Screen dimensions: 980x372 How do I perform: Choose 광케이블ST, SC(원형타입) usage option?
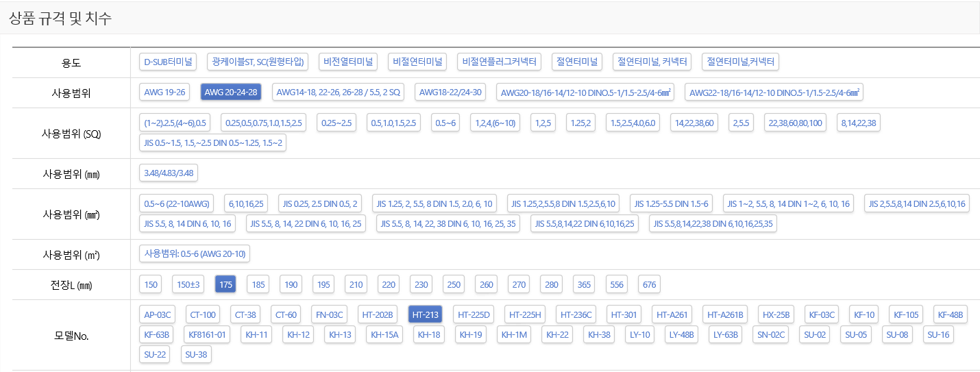click(x=258, y=62)
